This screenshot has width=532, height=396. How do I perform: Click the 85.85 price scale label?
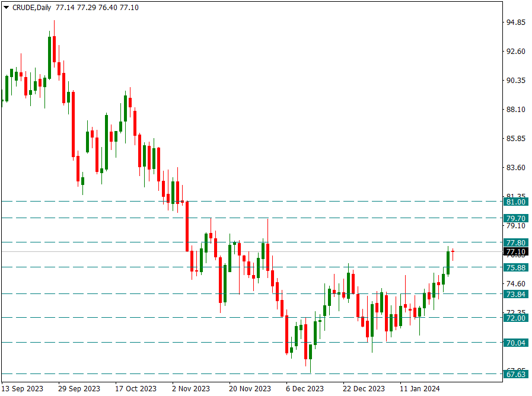(516, 139)
